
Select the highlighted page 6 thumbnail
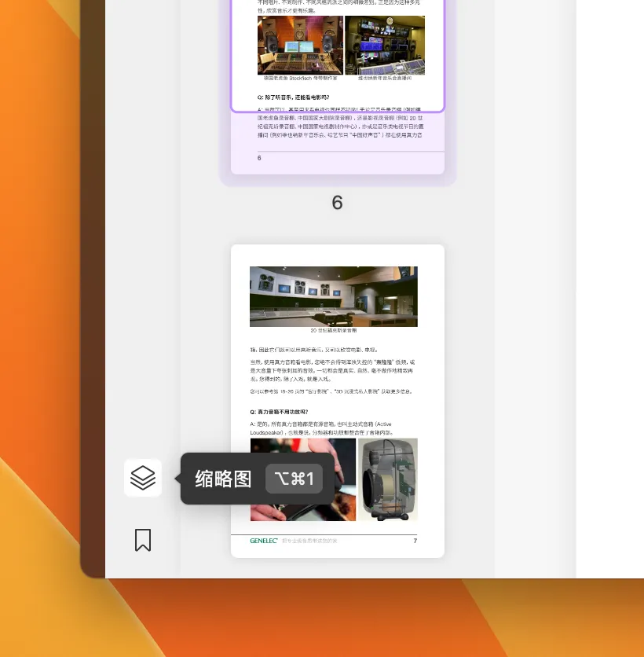pos(338,86)
